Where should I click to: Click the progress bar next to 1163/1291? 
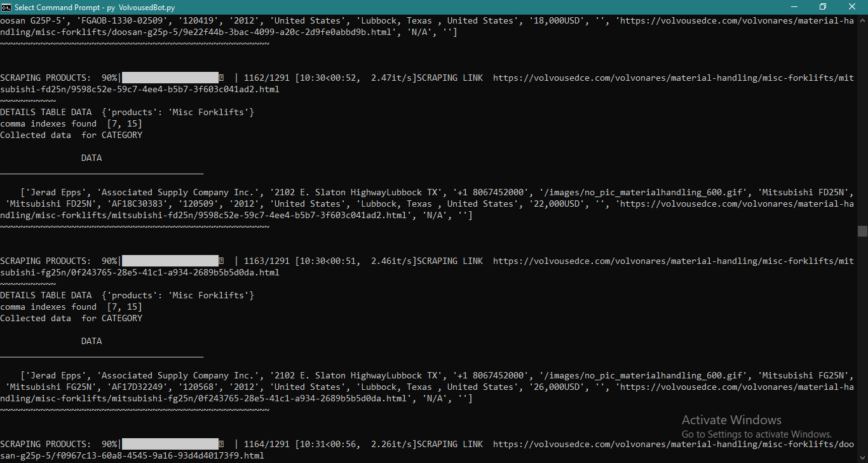point(168,260)
